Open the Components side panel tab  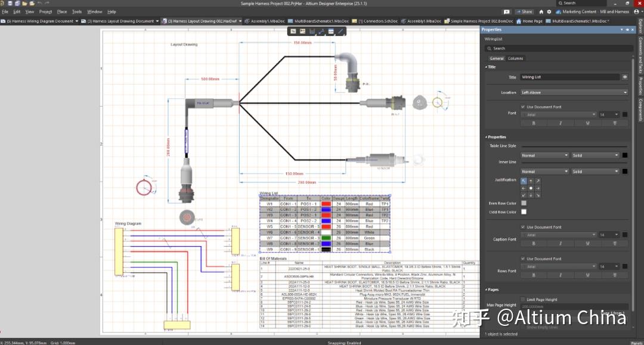(640, 110)
